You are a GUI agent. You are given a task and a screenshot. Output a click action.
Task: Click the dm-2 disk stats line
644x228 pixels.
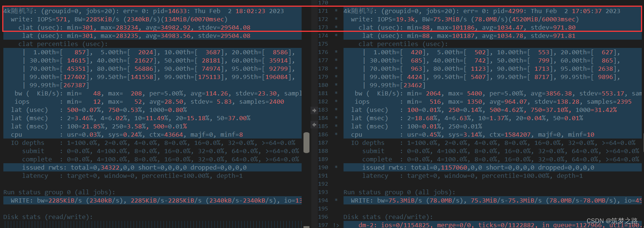point(500,225)
